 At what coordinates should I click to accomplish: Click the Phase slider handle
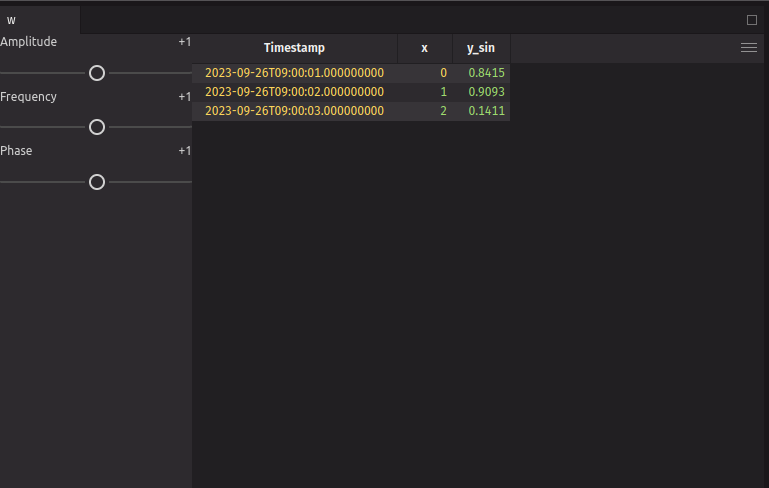click(x=97, y=182)
